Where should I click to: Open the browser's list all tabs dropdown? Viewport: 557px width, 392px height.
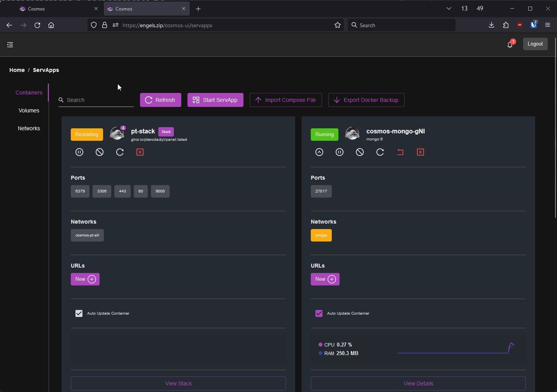pos(448,9)
